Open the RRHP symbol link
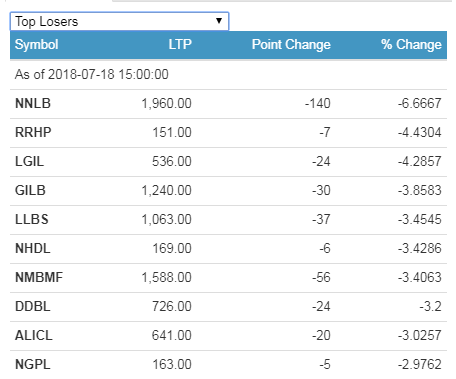The image size is (456, 379). click(33, 132)
